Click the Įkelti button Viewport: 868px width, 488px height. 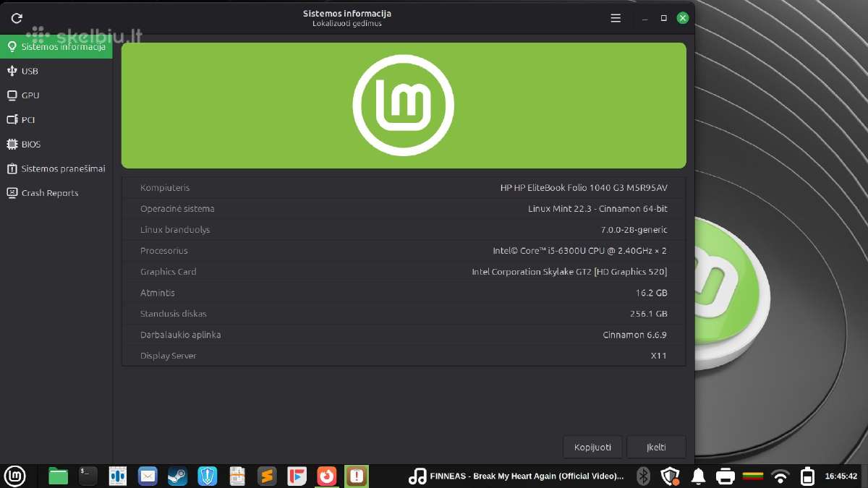(x=656, y=447)
